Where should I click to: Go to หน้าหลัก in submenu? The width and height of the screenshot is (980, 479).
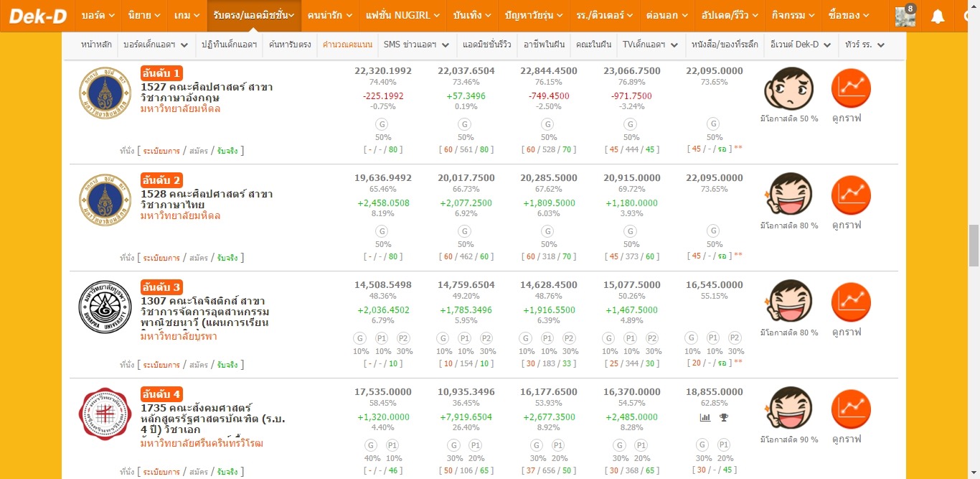[96, 45]
